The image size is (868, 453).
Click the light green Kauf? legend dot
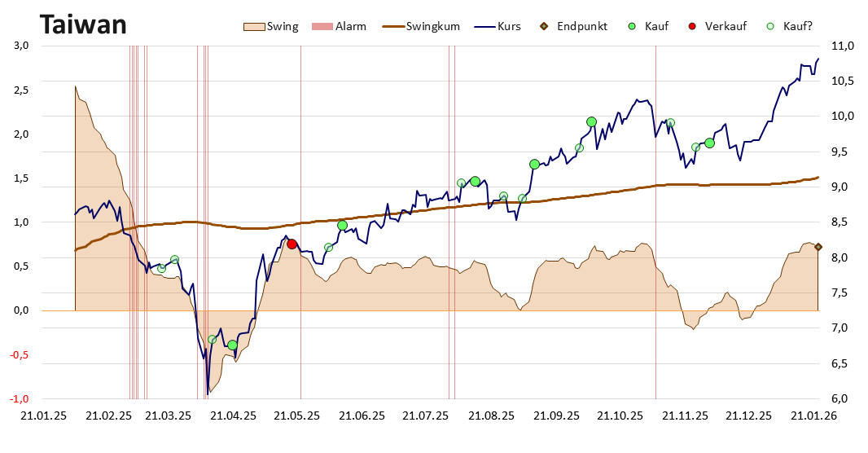(769, 26)
